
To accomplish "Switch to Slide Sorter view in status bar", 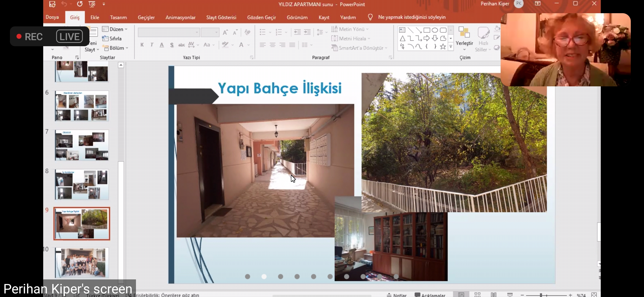I will (477, 295).
